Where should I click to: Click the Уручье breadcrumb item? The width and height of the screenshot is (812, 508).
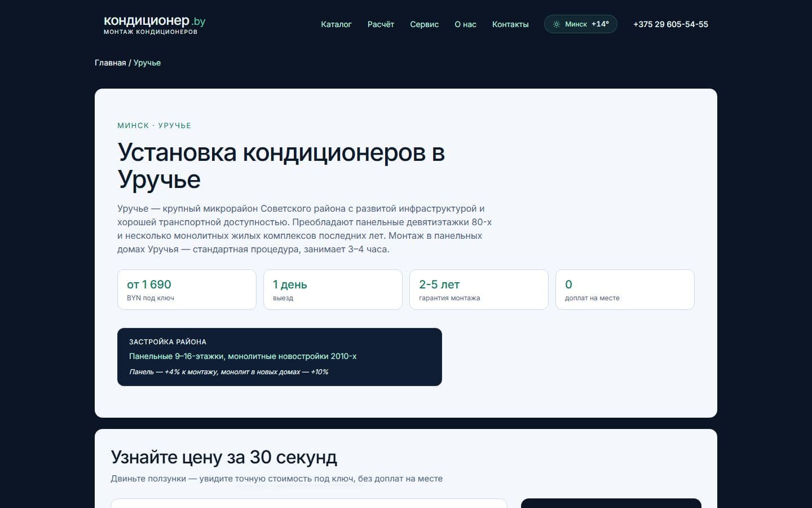[x=147, y=63]
